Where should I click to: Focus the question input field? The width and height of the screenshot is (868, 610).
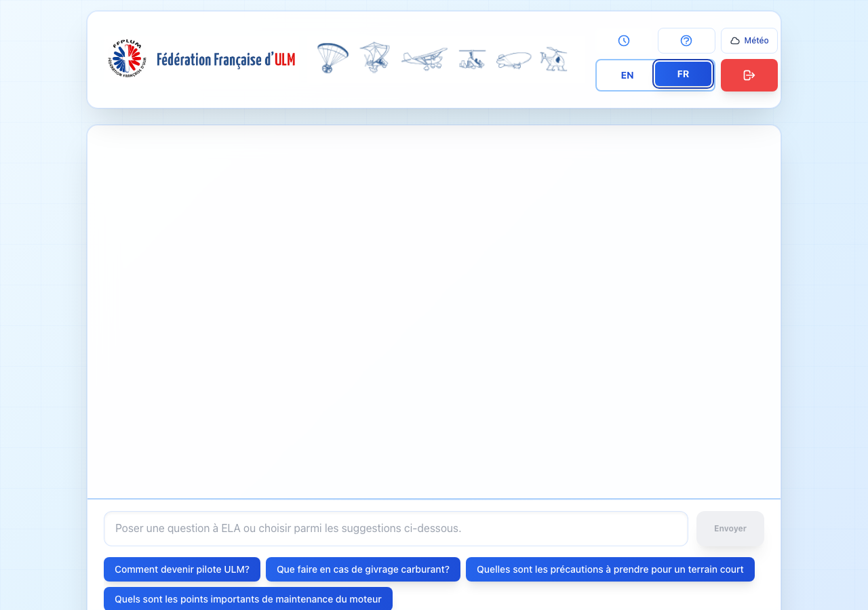pyautogui.click(x=395, y=529)
